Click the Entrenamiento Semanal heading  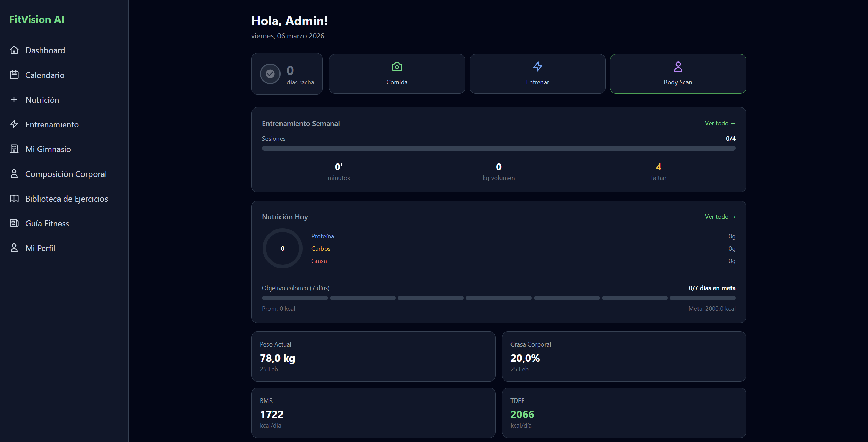point(301,124)
